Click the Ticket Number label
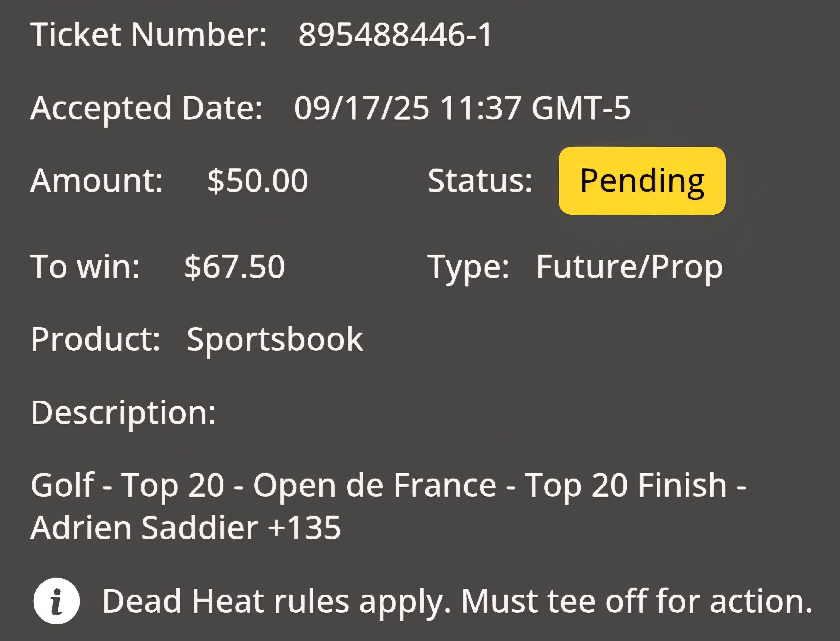This screenshot has height=641, width=840. click(x=148, y=35)
